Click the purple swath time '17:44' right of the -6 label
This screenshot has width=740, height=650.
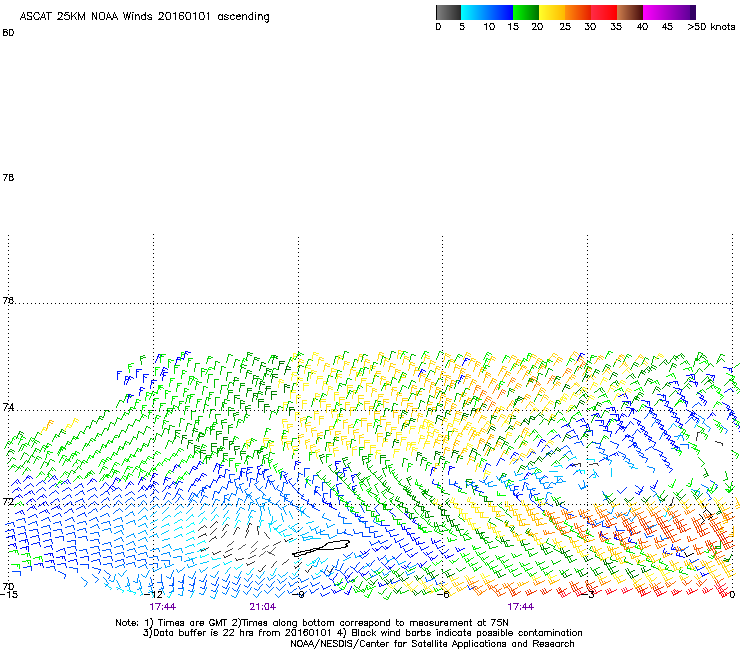[521, 607]
